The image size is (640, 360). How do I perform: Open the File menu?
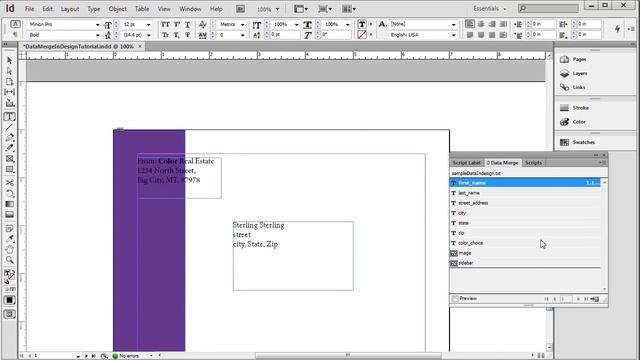(x=29, y=9)
